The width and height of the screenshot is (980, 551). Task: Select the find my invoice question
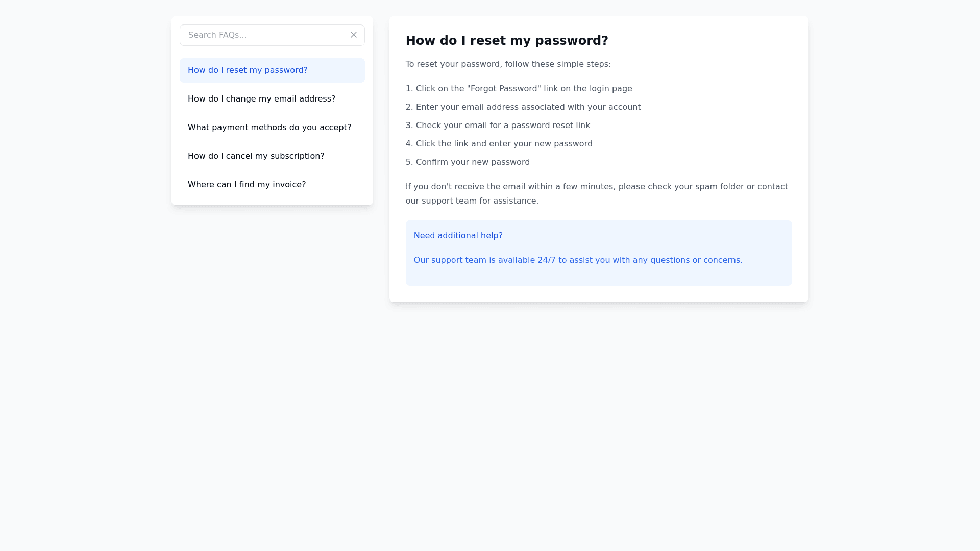(247, 185)
